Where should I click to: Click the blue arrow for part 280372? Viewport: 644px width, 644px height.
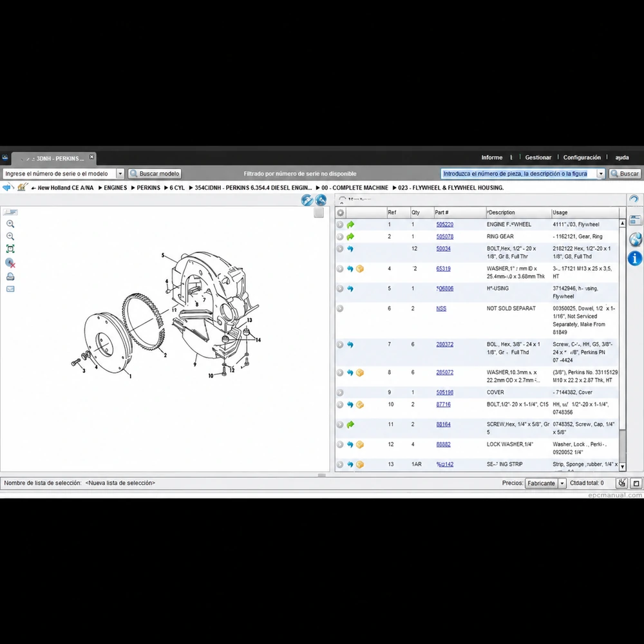350,345
